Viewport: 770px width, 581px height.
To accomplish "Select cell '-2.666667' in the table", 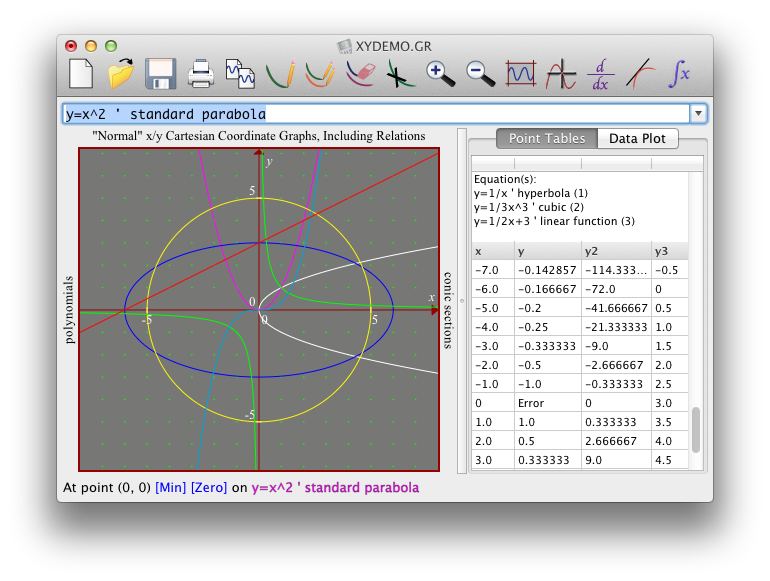I will [x=617, y=365].
